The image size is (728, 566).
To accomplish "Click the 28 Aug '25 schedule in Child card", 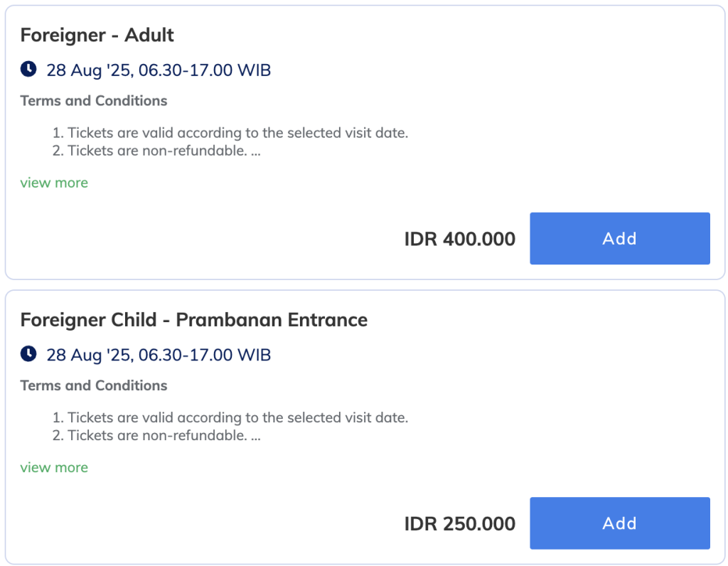I will click(159, 355).
